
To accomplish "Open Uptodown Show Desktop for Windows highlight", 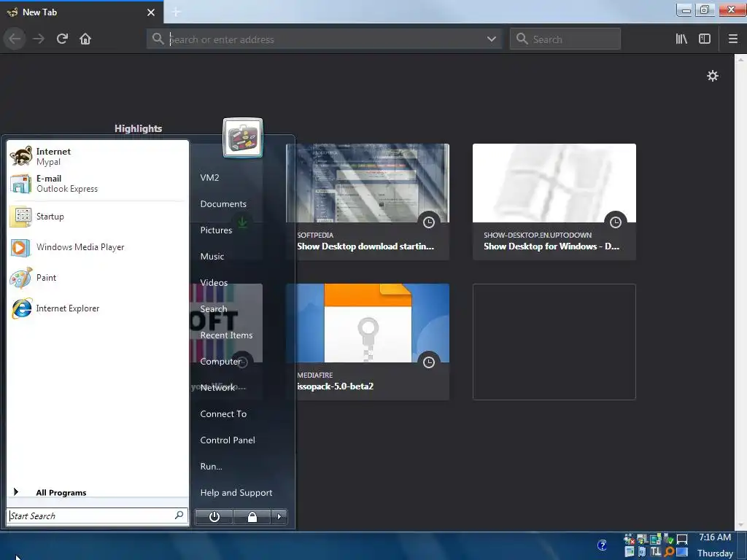I will 554,202.
